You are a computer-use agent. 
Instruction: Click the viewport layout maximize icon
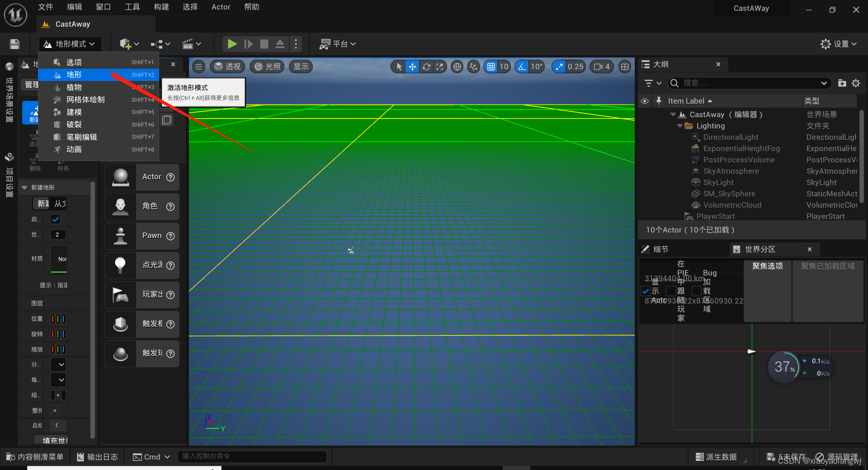click(x=625, y=66)
